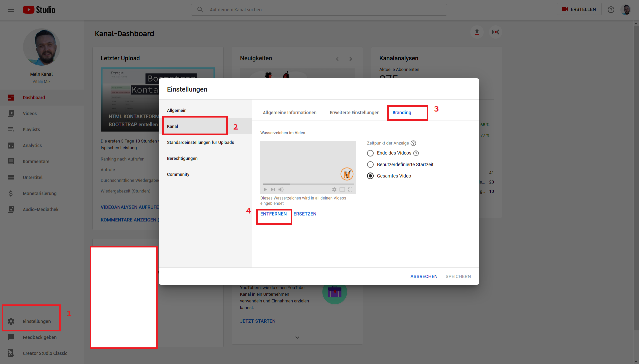639x364 pixels.
Task: Click the go live broadcast icon
Action: pyautogui.click(x=496, y=32)
